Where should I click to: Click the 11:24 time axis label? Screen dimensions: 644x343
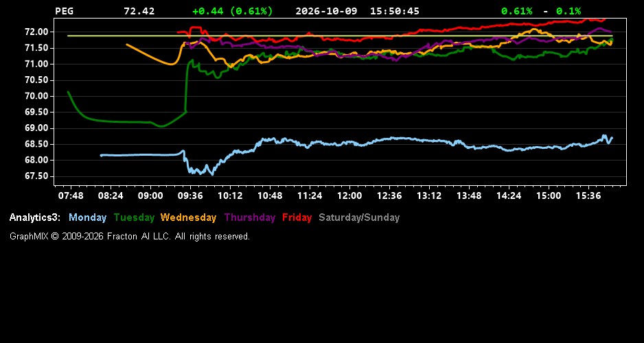click(x=310, y=196)
